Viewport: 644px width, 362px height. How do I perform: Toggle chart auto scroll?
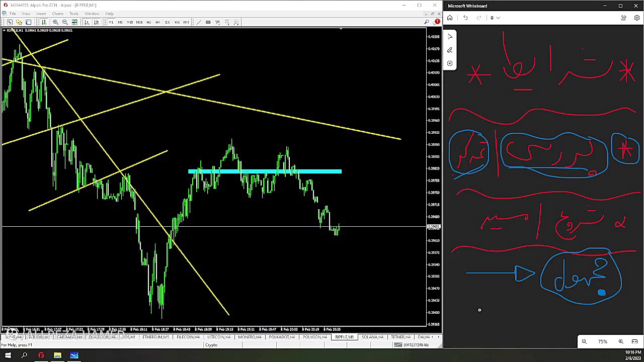87,22
